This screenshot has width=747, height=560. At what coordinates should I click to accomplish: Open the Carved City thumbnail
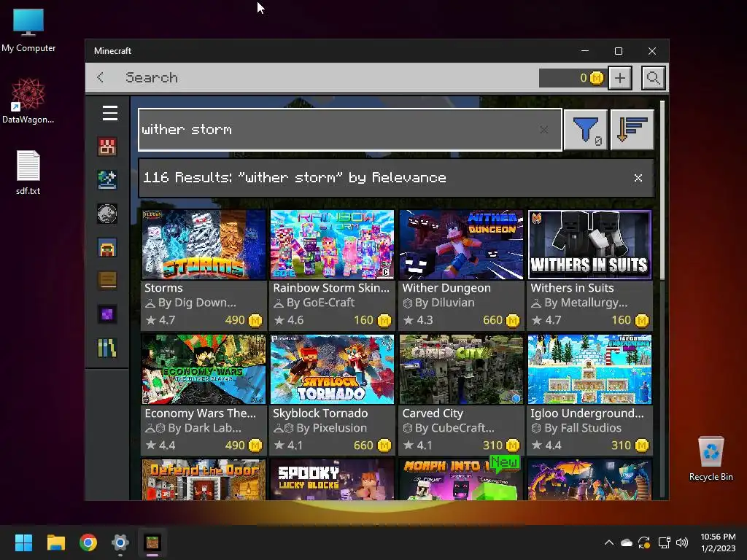tap(461, 369)
